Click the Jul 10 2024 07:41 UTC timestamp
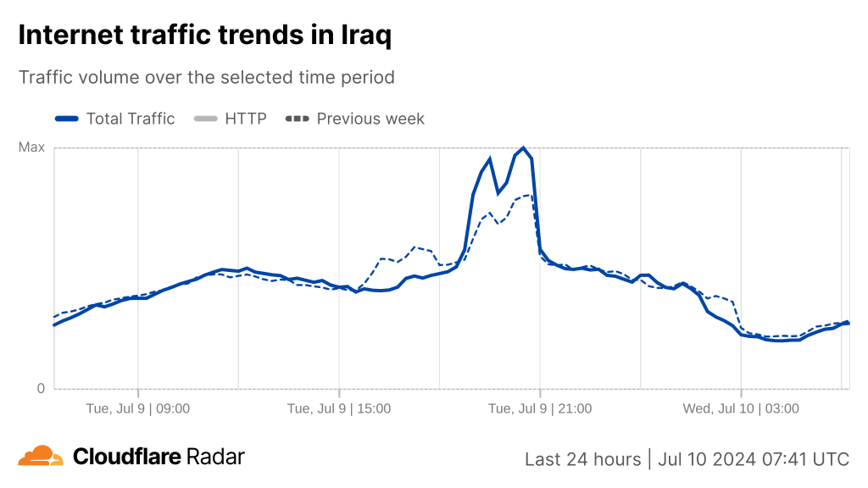Screen dimensions: 868x488 click(754, 459)
